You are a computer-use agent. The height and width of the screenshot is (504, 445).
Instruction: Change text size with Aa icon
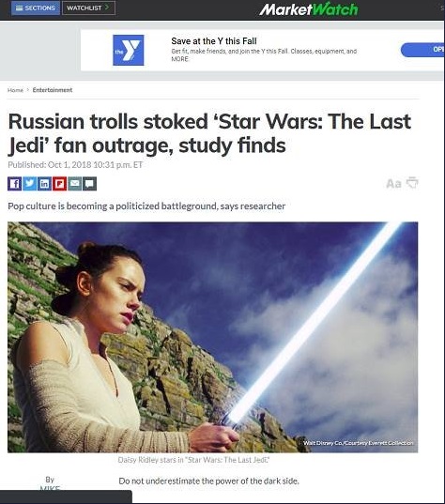point(393,184)
